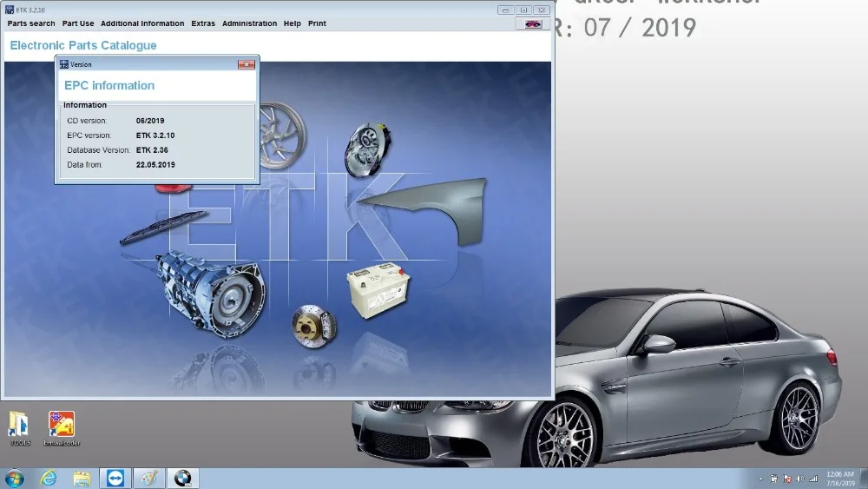Switch to BMW ETK taskbar button
The height and width of the screenshot is (489, 868).
pos(182,479)
